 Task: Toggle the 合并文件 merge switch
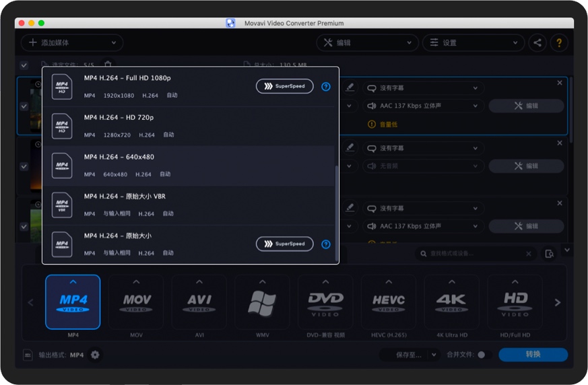484,355
